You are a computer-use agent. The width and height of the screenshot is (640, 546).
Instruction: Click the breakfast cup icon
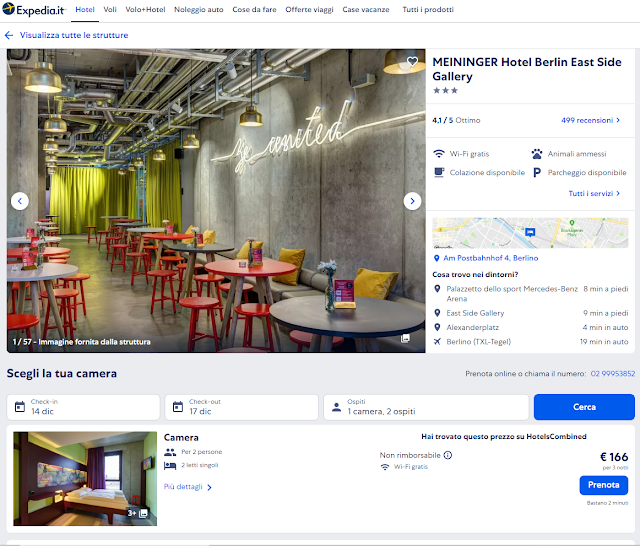439,172
